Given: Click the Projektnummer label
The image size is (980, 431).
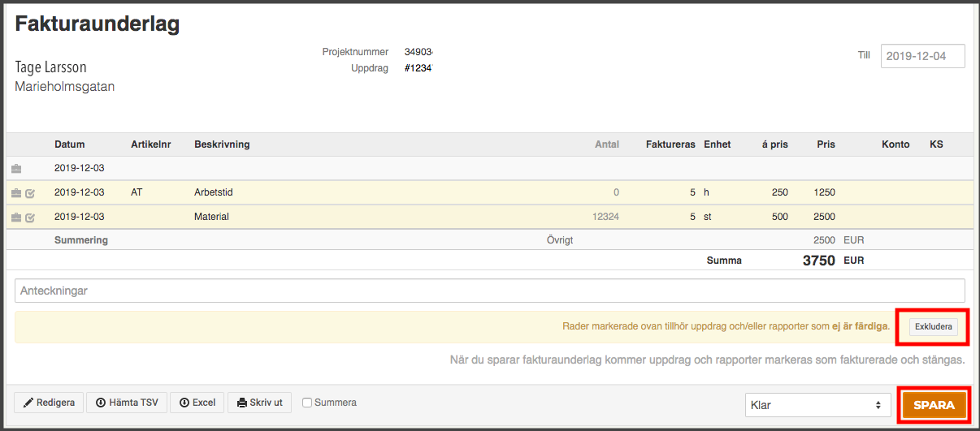Looking at the screenshot, I should (355, 52).
